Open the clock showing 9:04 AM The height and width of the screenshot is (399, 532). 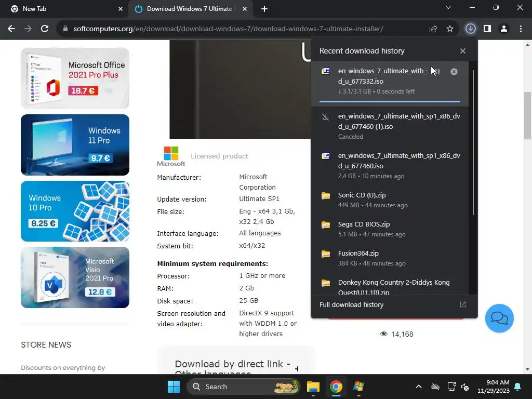pyautogui.click(x=494, y=387)
